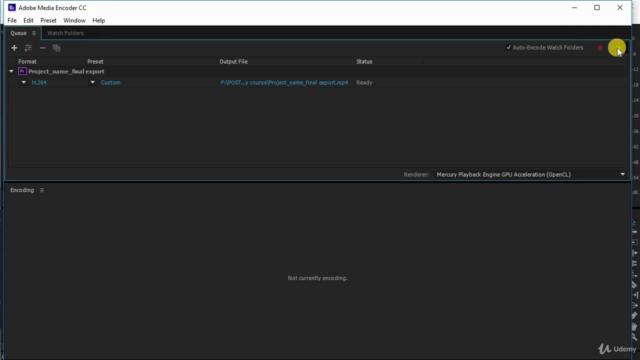
Task: Click the Status column header
Action: 364,62
